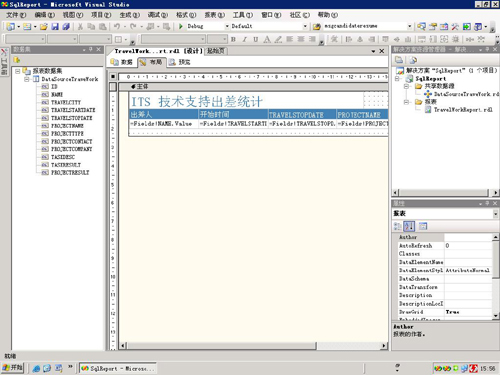This screenshot has width=500, height=375.
Task: Open Properties Window from the main toolbar icon
Action: (x=433, y=26)
